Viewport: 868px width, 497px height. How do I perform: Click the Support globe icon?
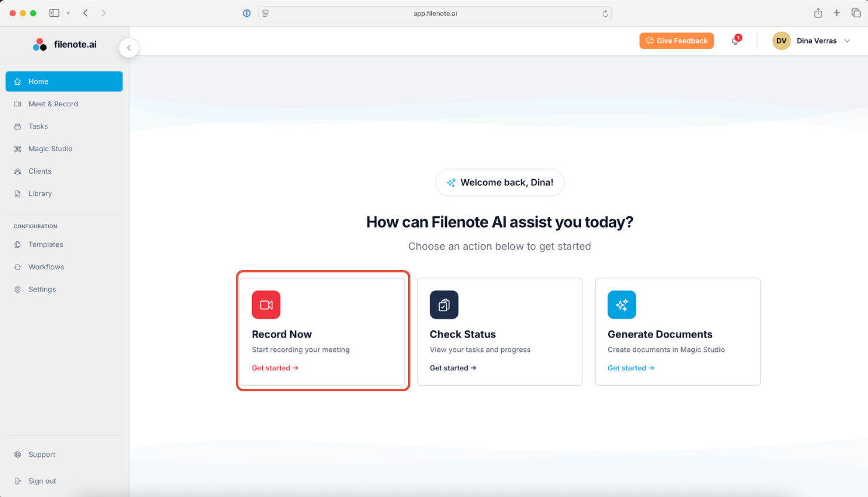tap(17, 455)
